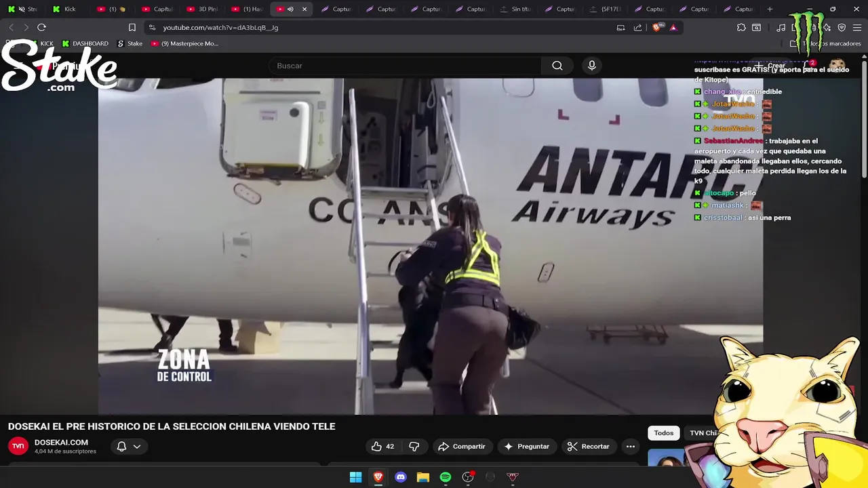Reload the YouTube page
This screenshot has width=868, height=488.
pyautogui.click(x=41, y=27)
